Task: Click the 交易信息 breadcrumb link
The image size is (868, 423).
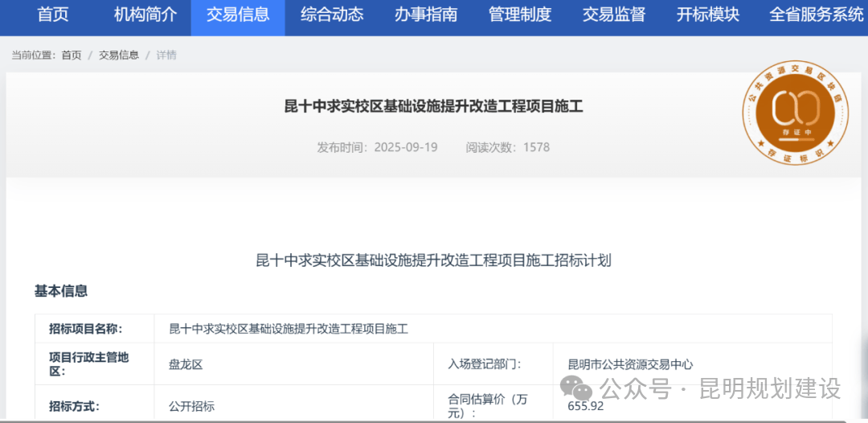Action: [119, 55]
